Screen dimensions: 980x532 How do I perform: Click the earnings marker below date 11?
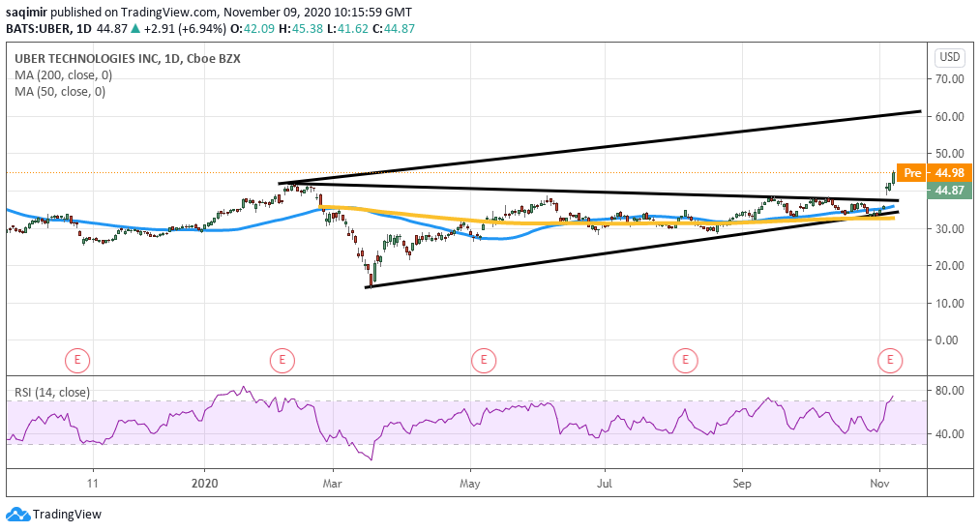point(77,360)
